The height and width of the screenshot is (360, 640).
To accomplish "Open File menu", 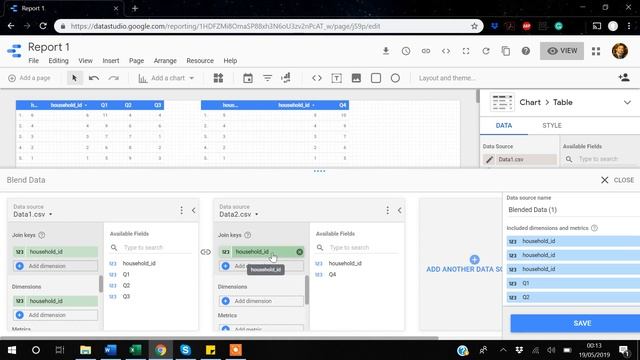I will point(33,61).
